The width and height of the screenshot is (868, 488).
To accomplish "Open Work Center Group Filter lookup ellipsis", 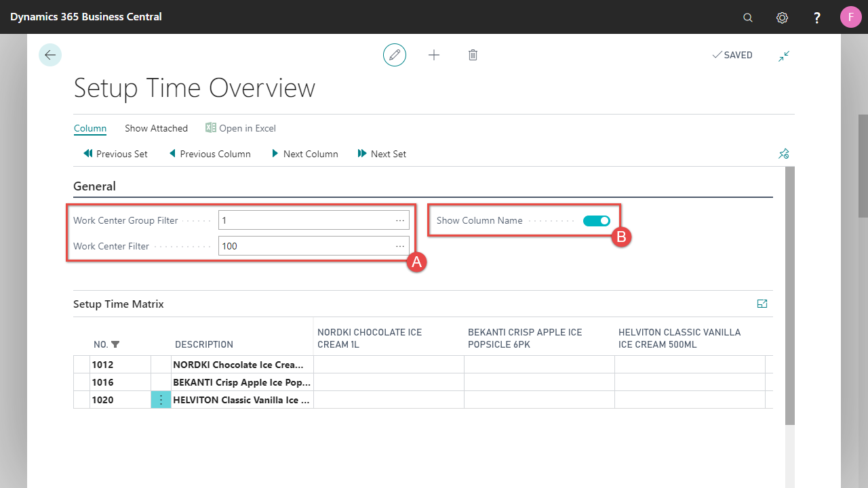I will click(400, 220).
